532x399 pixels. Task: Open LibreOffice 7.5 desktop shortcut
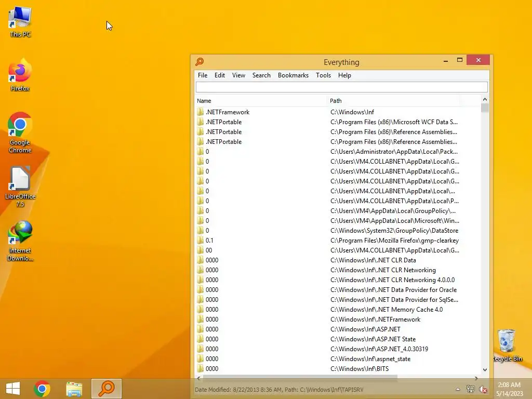[20, 187]
